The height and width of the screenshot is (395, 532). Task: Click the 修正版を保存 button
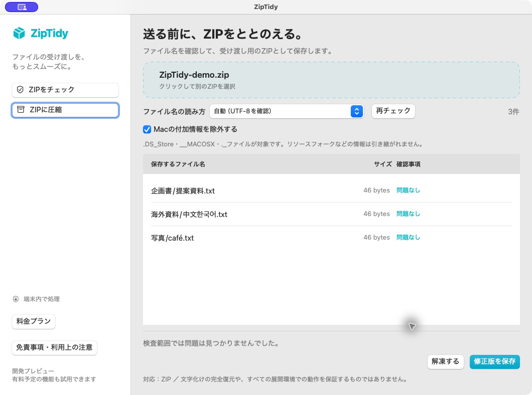(495, 361)
